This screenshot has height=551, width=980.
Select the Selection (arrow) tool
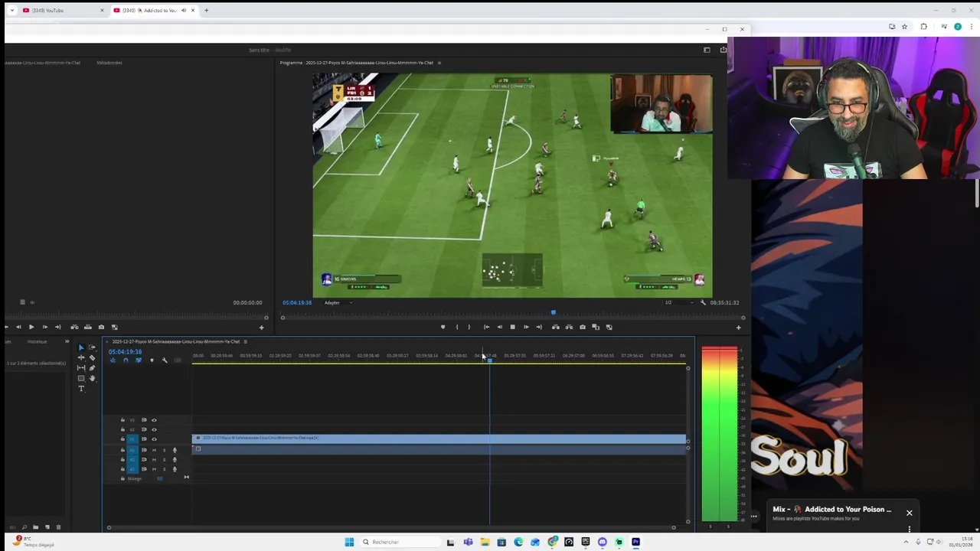[x=81, y=347]
